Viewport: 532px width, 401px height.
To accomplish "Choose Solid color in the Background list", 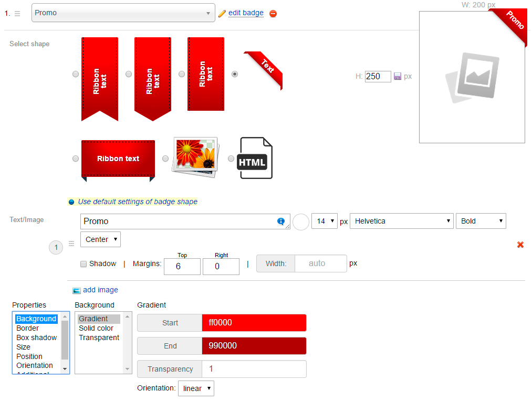I will (x=99, y=328).
